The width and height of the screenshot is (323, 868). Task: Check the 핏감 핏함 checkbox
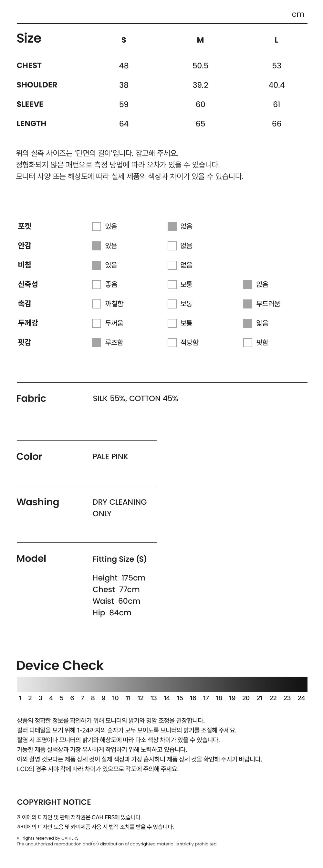pos(247,343)
